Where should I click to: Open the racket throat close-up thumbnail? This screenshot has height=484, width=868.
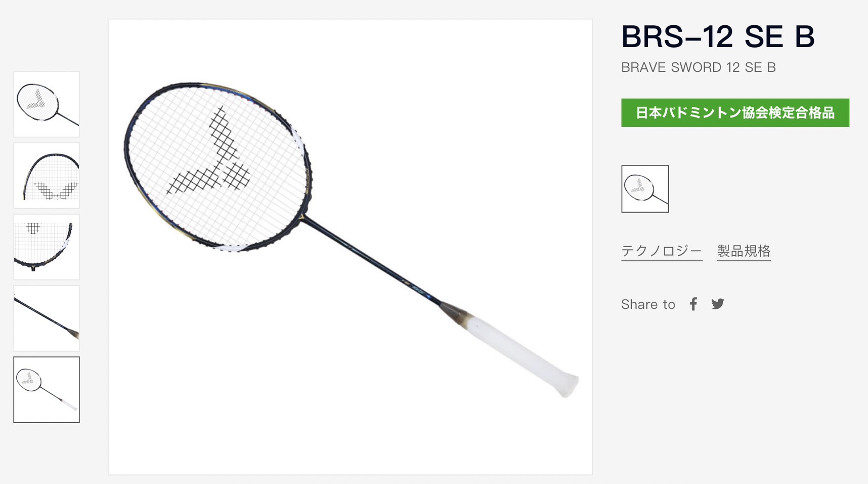tap(47, 247)
